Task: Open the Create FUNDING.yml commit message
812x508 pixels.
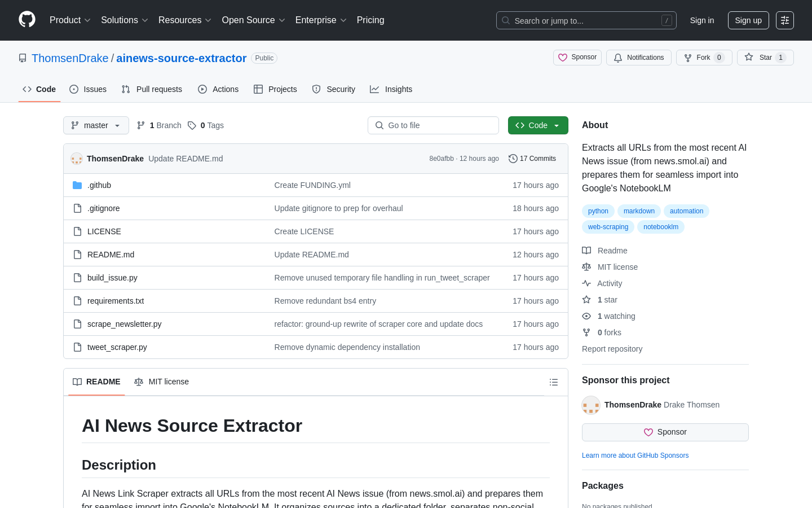Action: [x=312, y=185]
